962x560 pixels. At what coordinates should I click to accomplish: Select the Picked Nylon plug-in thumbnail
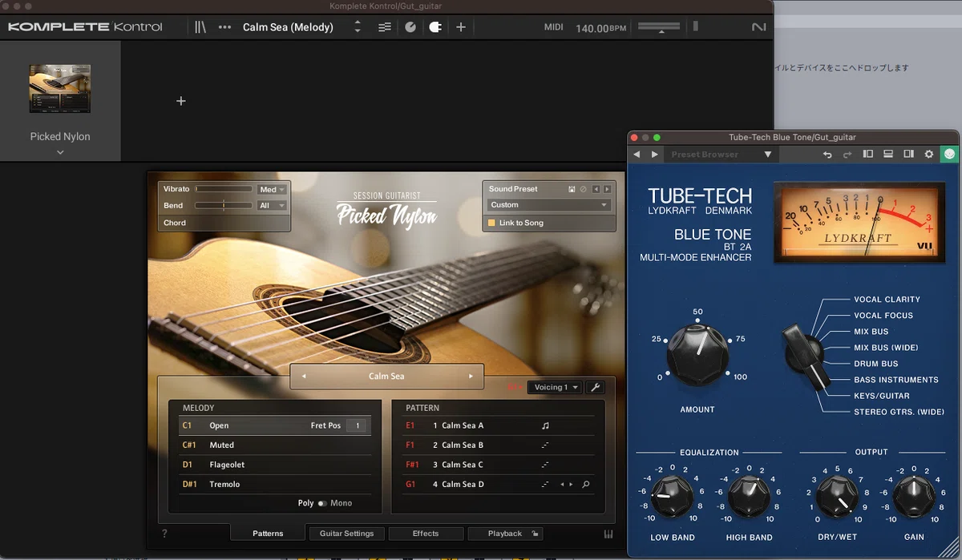click(x=60, y=88)
